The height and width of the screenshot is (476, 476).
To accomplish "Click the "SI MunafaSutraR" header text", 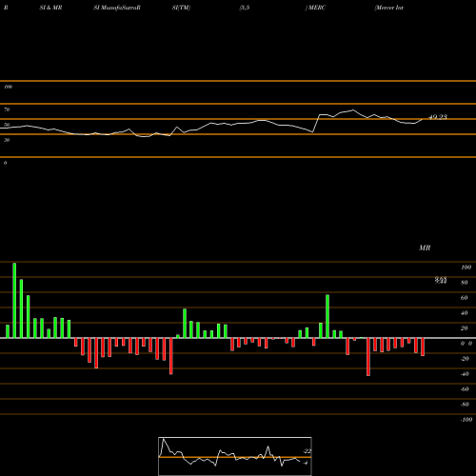I will (x=117, y=8).
